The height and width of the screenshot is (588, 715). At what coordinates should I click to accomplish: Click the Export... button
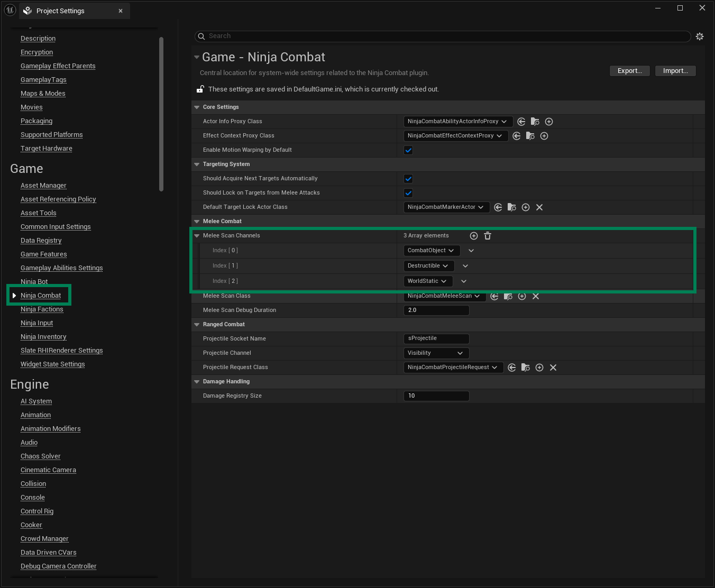pos(629,71)
